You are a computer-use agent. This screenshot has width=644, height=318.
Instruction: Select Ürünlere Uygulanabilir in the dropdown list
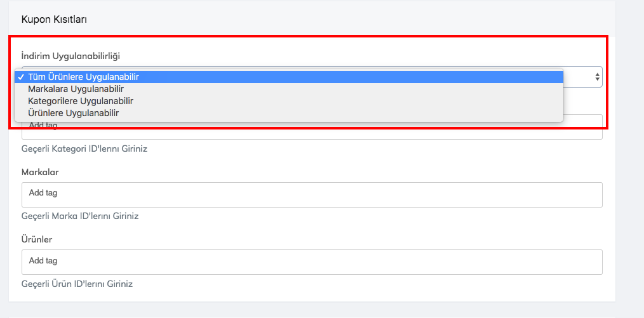[x=74, y=113]
